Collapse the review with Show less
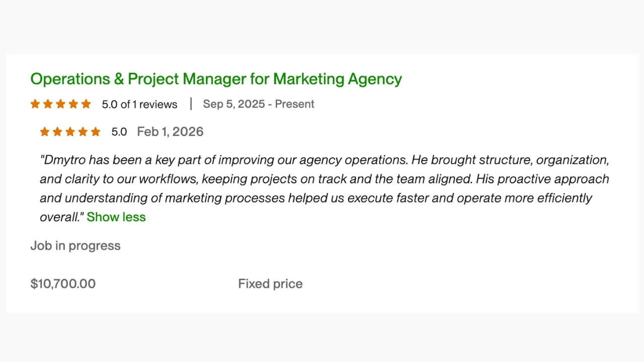The height and width of the screenshot is (362, 644). (116, 217)
